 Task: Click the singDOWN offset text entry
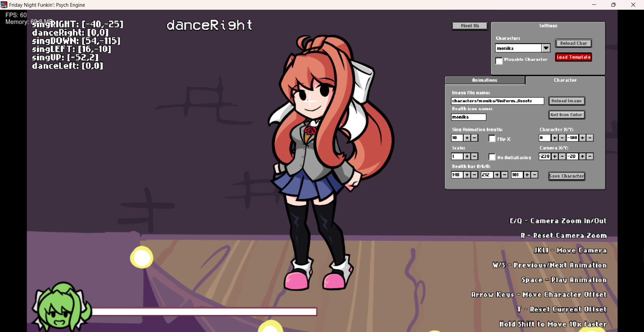click(76, 41)
